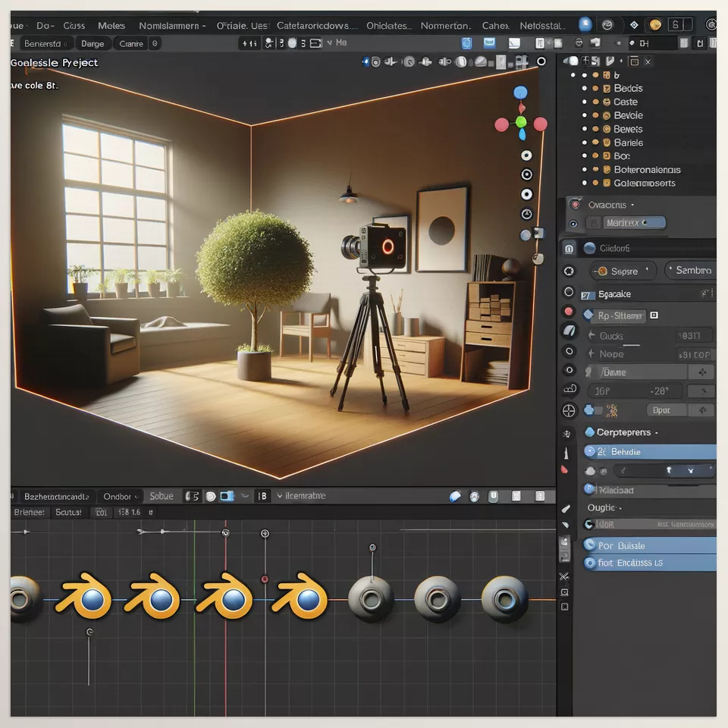Select the Por Buisale row
This screenshot has height=728, width=728.
tap(650, 545)
